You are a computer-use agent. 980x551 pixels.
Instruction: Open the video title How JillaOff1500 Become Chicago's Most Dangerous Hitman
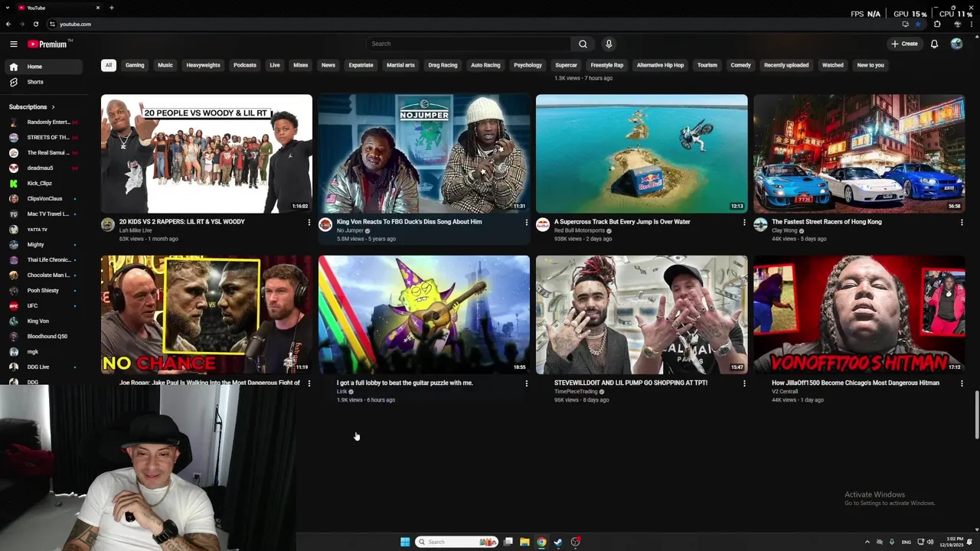855,383
